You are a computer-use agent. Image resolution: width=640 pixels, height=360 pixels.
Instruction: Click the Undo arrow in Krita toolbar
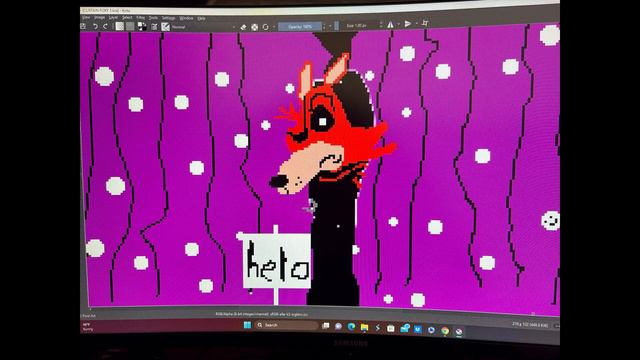pos(96,26)
